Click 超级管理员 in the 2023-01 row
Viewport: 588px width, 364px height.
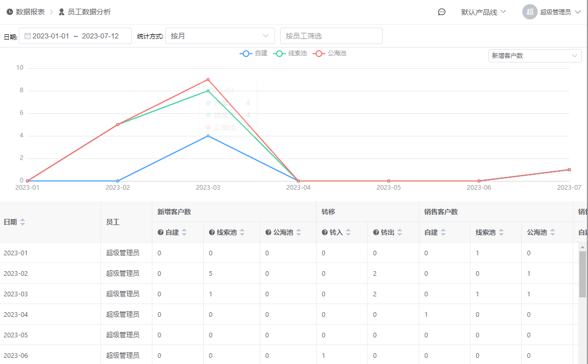[123, 253]
